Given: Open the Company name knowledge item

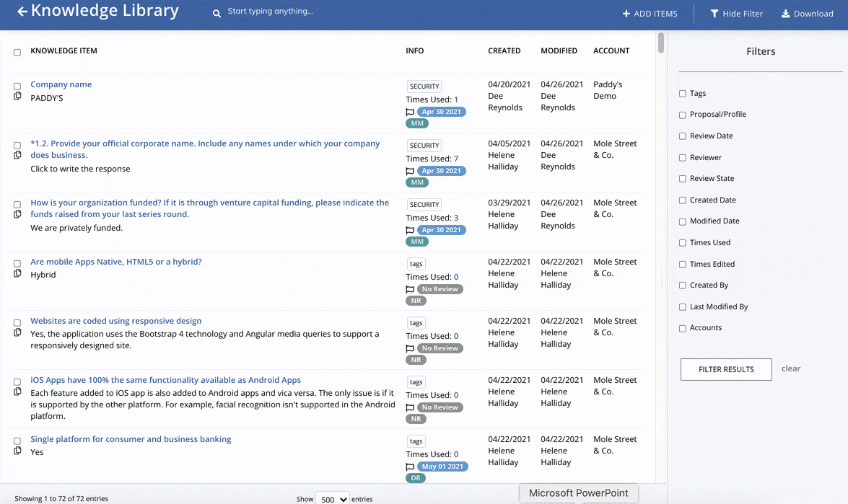Looking at the screenshot, I should point(61,84).
